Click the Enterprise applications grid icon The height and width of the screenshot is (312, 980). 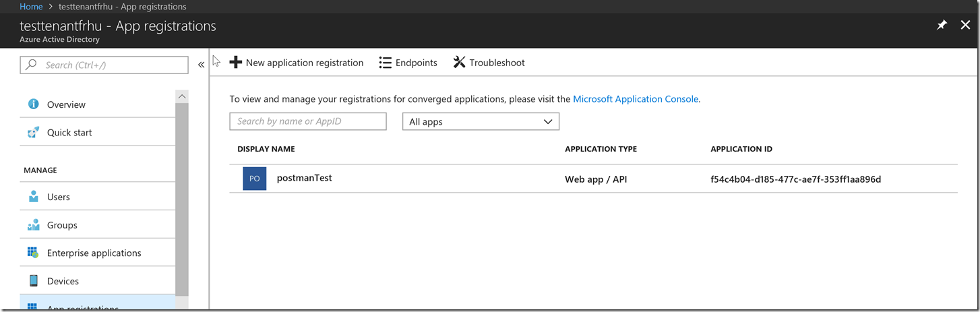tap(33, 253)
